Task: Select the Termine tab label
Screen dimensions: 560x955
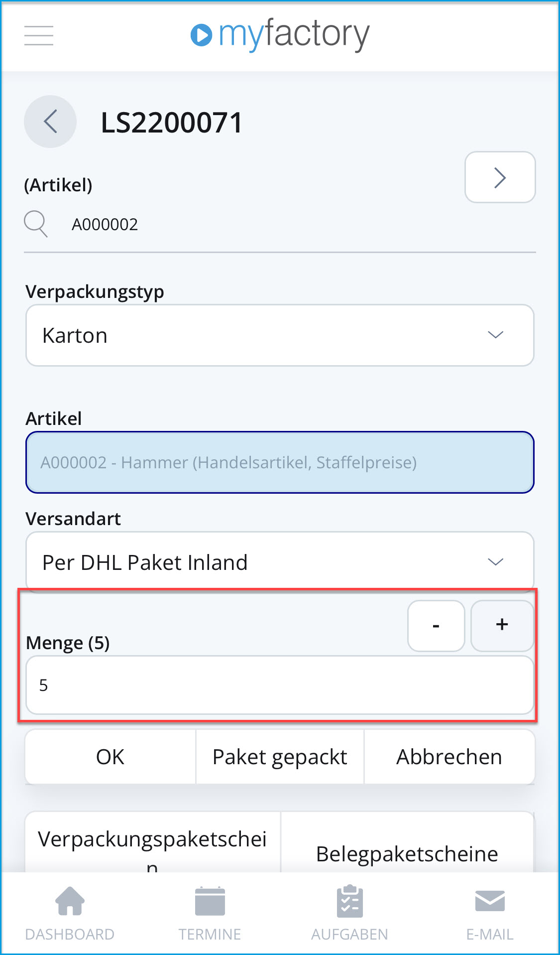Action: pos(210,934)
